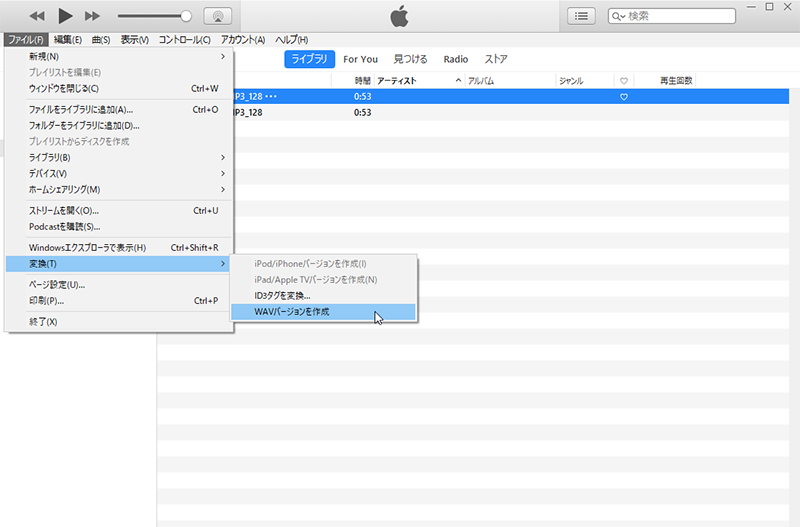The image size is (800, 527).
Task: Switch to the 見つける tab
Action: [x=411, y=59]
